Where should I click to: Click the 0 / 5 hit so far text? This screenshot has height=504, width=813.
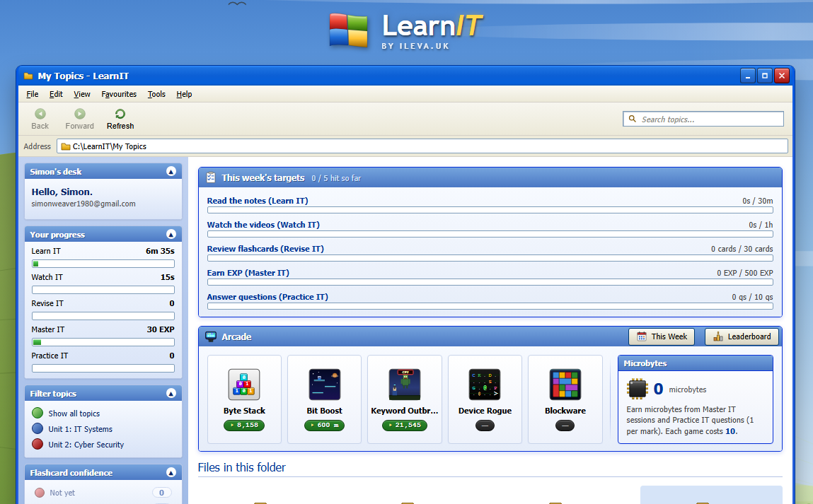[x=336, y=178]
